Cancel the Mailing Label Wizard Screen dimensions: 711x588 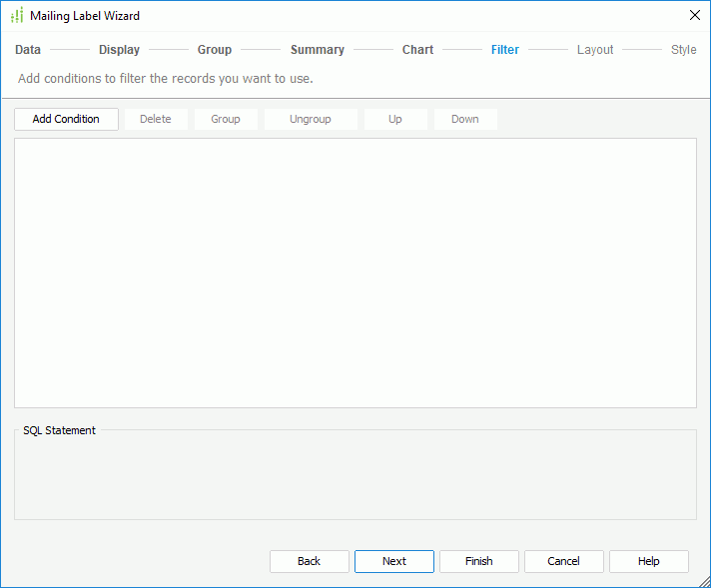(x=563, y=561)
